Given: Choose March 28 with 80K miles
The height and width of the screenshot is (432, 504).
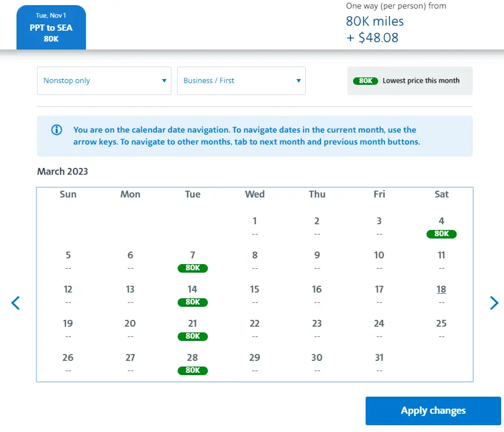Looking at the screenshot, I should [x=192, y=363].
